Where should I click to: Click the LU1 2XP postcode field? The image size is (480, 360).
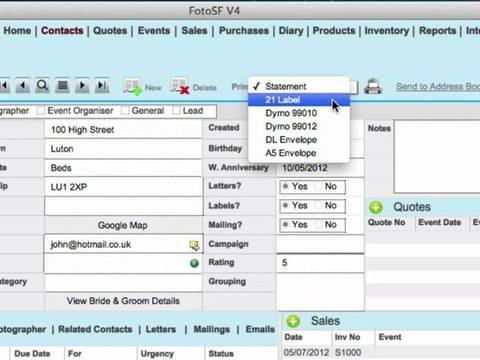123,187
